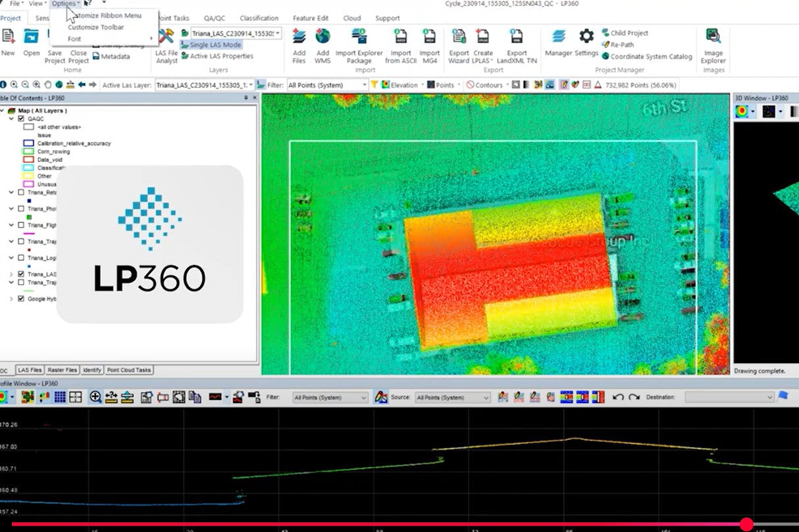Open the Profile Window Filter dropdown
This screenshot has width=799, height=532.
pos(330,397)
